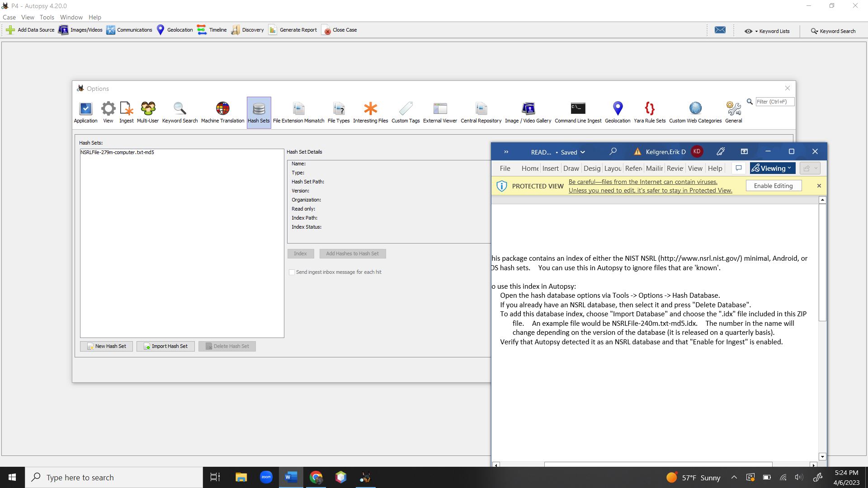Open the Viewing mode dropdown in Word
Screen dimensions: 868x488
[772, 168]
